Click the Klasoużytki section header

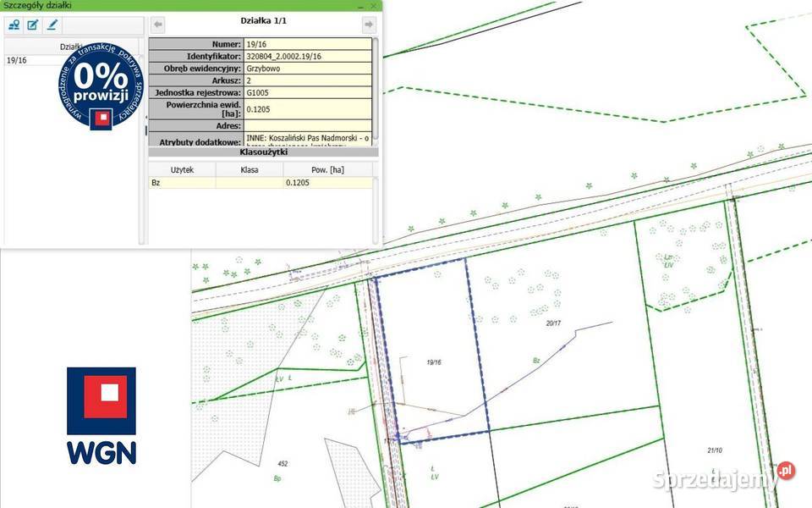[263, 152]
